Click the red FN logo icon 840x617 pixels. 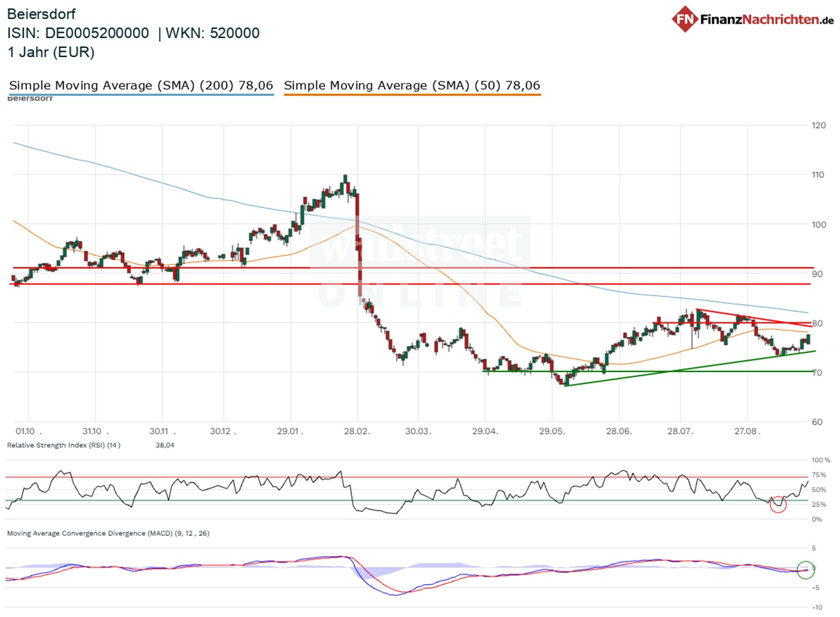(684, 18)
